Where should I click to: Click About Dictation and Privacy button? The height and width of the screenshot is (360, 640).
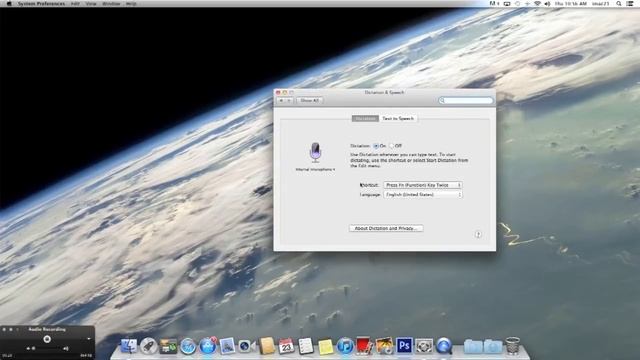[386, 228]
